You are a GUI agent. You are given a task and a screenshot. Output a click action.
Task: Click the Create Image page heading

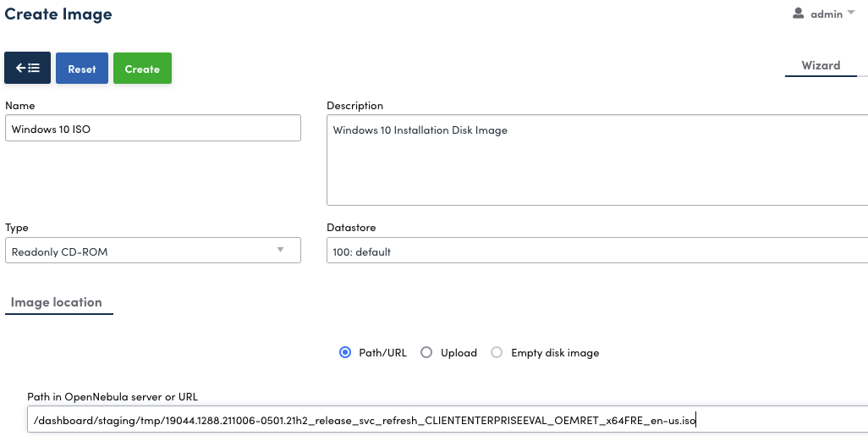pyautogui.click(x=58, y=14)
